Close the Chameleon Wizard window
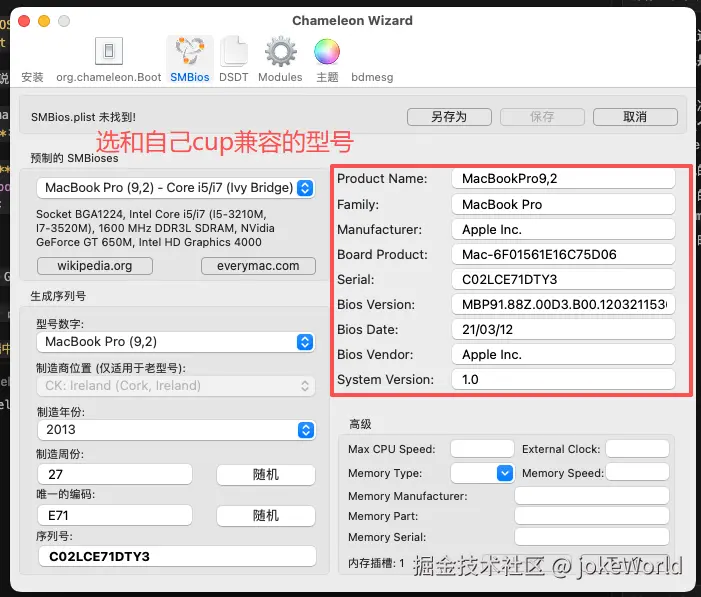Screen dimensions: 701x597 click(x=24, y=21)
